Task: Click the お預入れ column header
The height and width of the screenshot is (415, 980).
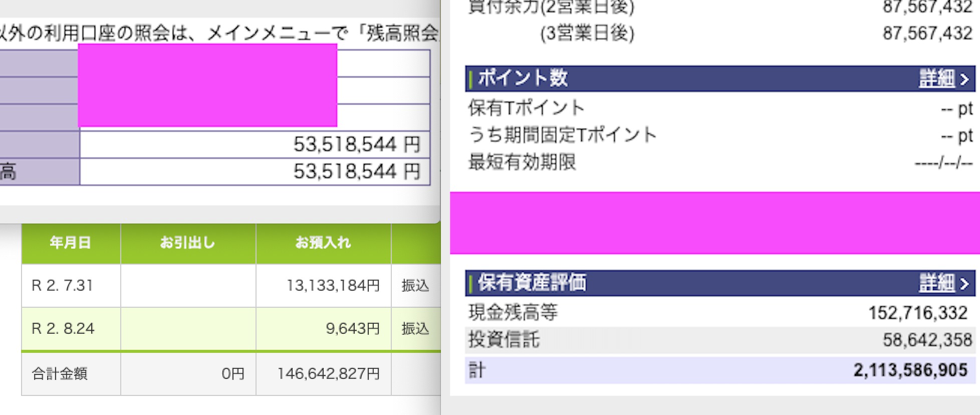Action: point(323,243)
